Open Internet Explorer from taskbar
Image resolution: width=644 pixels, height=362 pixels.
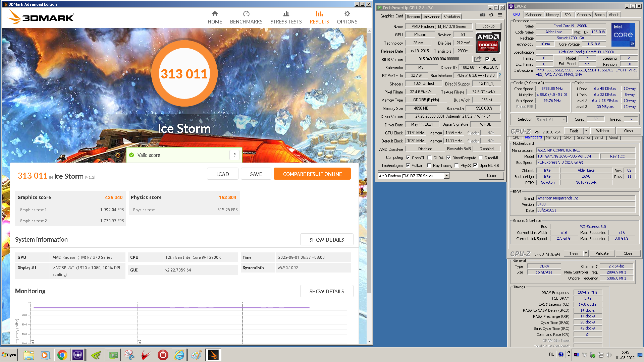[179, 355]
